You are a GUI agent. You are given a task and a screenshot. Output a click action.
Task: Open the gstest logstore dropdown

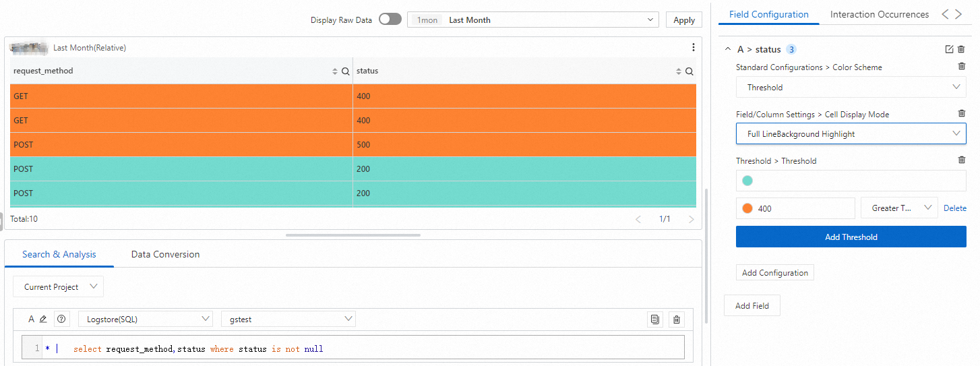tap(288, 319)
